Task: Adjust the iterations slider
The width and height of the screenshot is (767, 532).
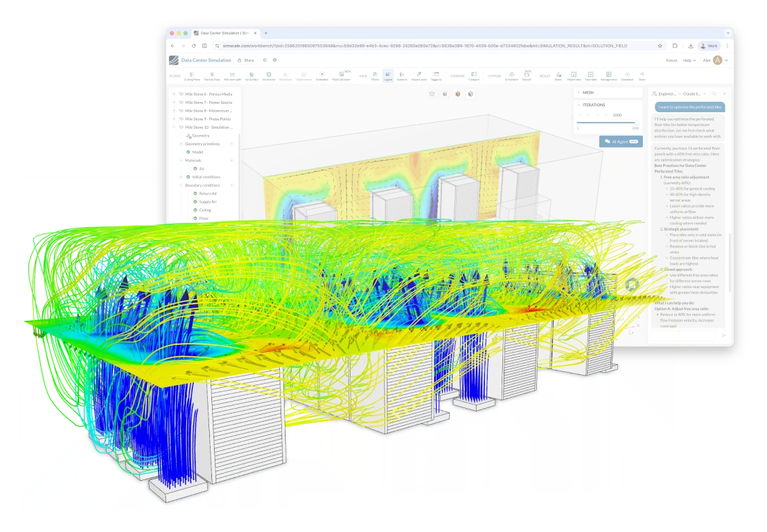Action: pos(636,123)
